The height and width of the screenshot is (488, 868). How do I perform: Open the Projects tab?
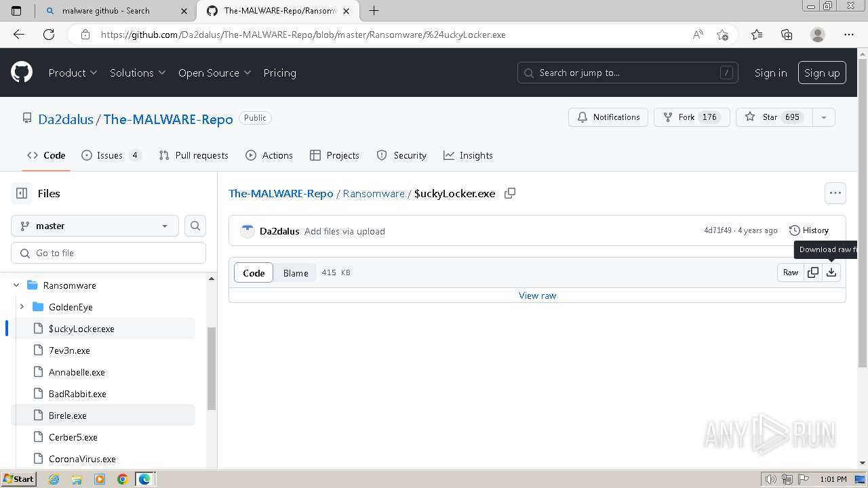point(334,155)
